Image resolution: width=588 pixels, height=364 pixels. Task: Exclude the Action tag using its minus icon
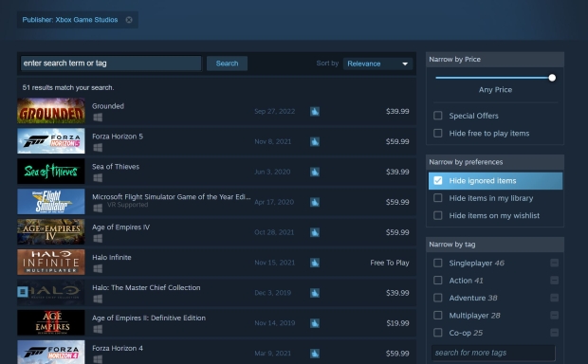(554, 280)
